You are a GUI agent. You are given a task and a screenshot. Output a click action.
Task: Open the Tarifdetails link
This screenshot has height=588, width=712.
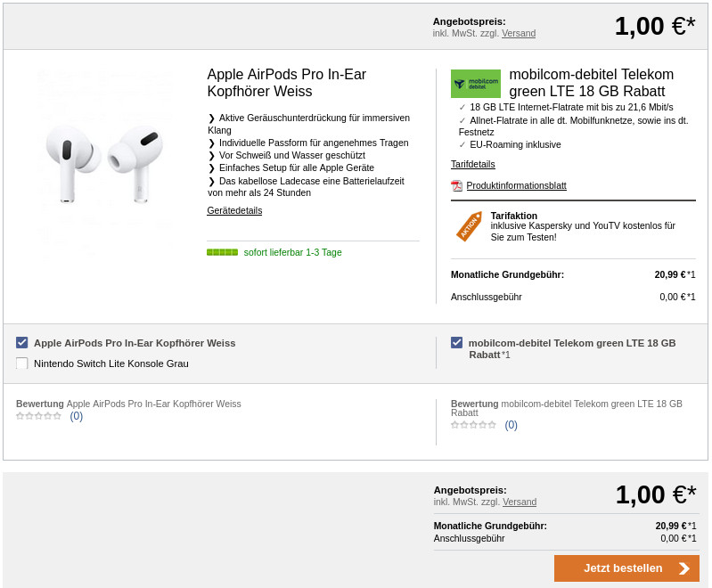(472, 164)
